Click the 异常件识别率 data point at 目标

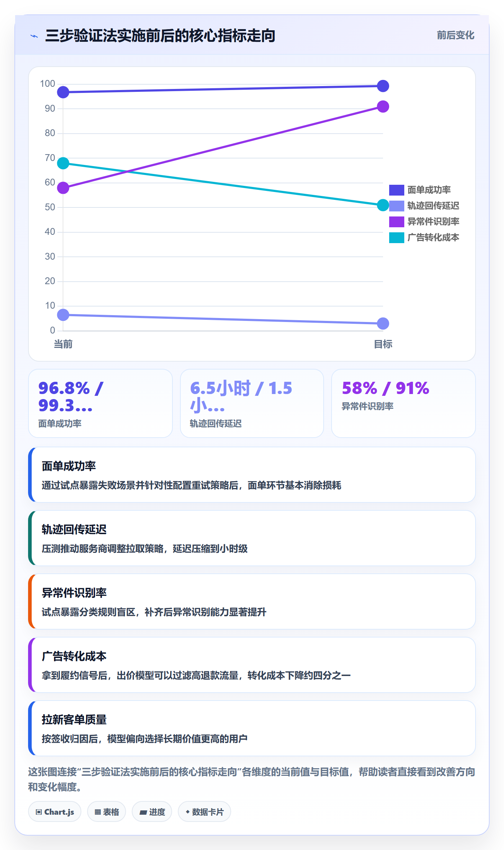point(383,107)
